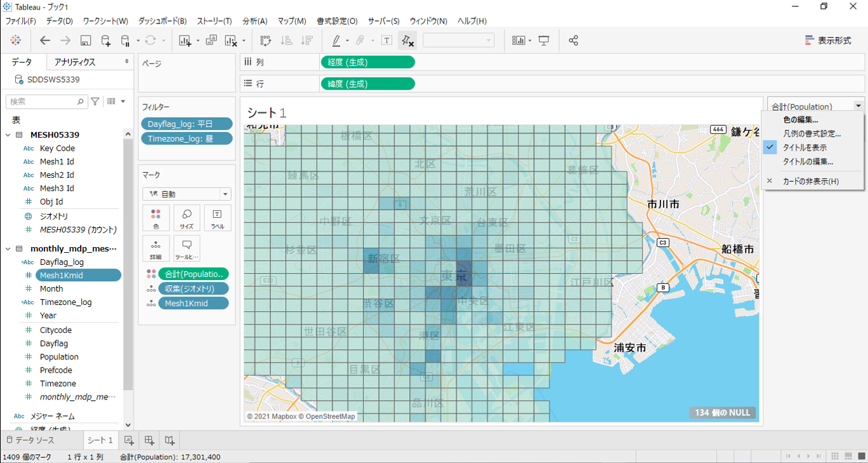Collapse the MESH05339 table in data pane
This screenshot has width=868, height=463.
(x=8, y=135)
